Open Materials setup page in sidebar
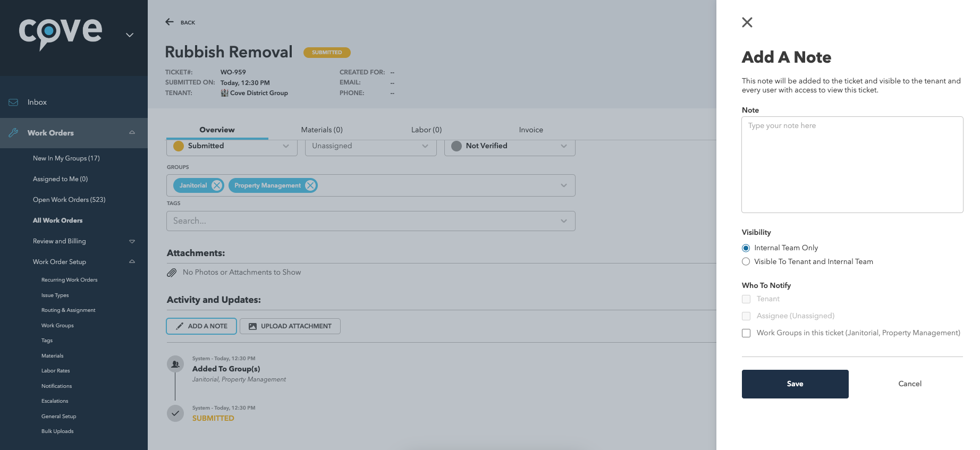 click(x=52, y=356)
